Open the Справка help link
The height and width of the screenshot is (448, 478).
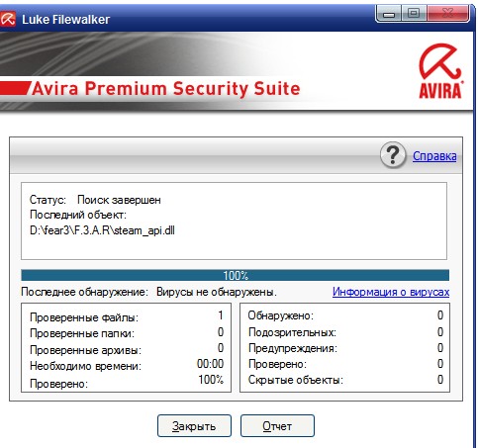click(x=434, y=156)
